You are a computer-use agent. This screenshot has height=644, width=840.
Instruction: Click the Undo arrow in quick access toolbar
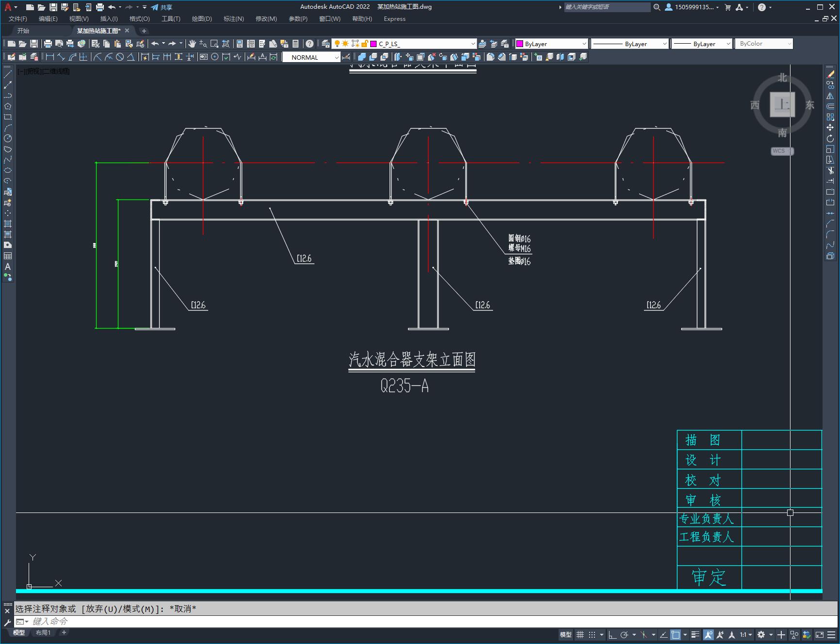click(x=112, y=7)
